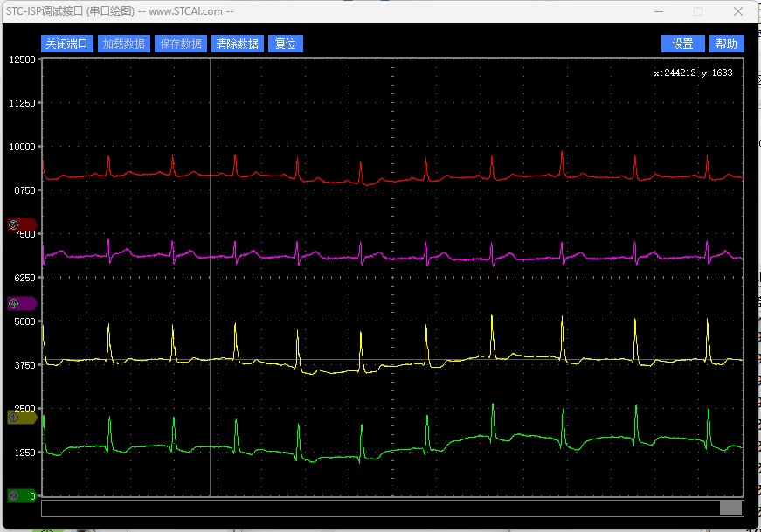The height and width of the screenshot is (532, 761).
Task: Maximize the STC-ISP plot window
Action: [x=698, y=11]
